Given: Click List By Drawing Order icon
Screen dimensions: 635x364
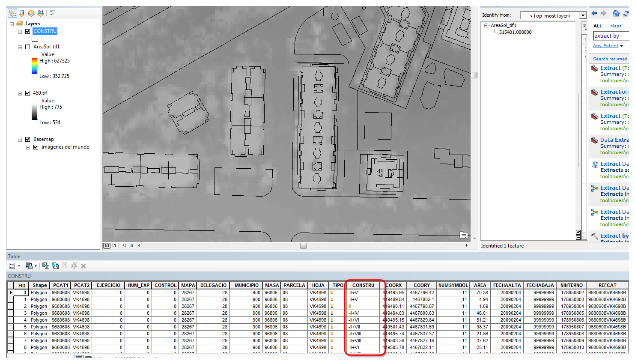Looking at the screenshot, I should 12,13.
